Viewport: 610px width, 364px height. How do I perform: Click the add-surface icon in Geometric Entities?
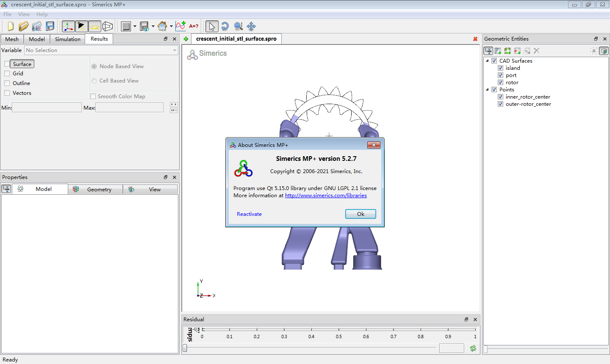click(498, 51)
